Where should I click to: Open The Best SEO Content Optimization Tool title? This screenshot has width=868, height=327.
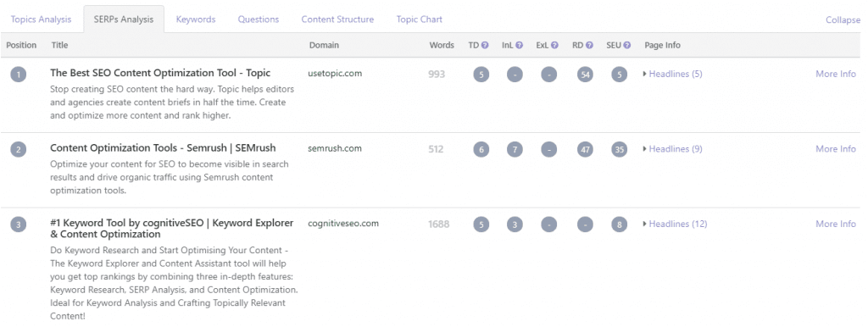point(160,73)
